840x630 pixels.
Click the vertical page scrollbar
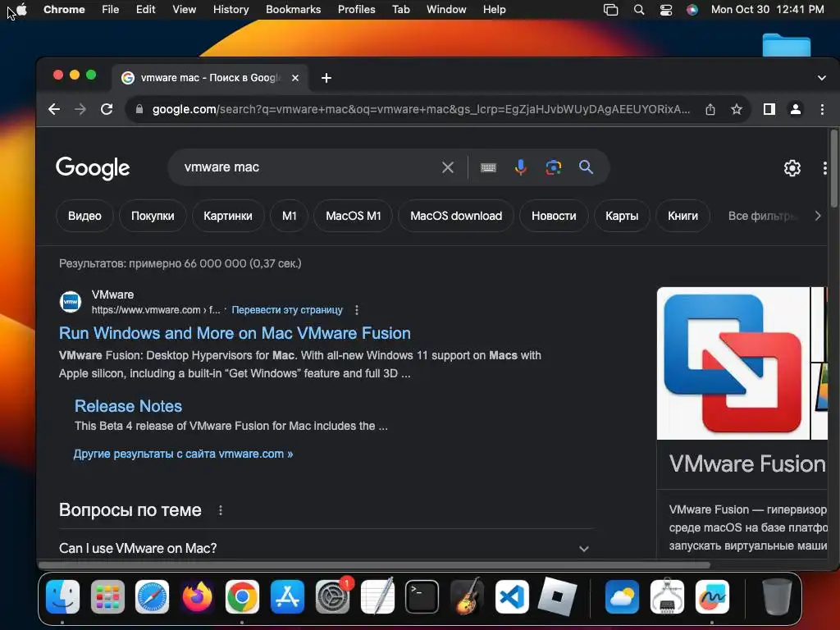[x=833, y=169]
